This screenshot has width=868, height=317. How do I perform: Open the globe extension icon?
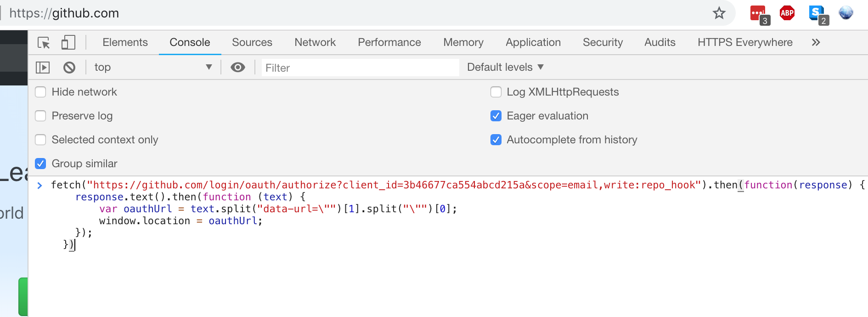[x=845, y=13]
